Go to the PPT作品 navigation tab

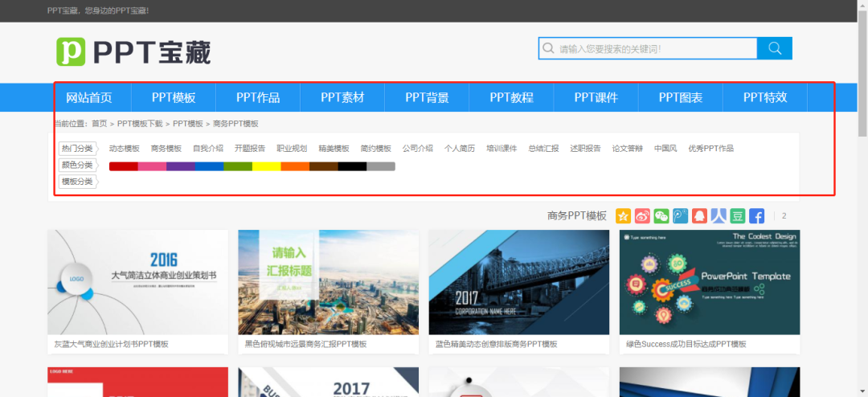(258, 98)
